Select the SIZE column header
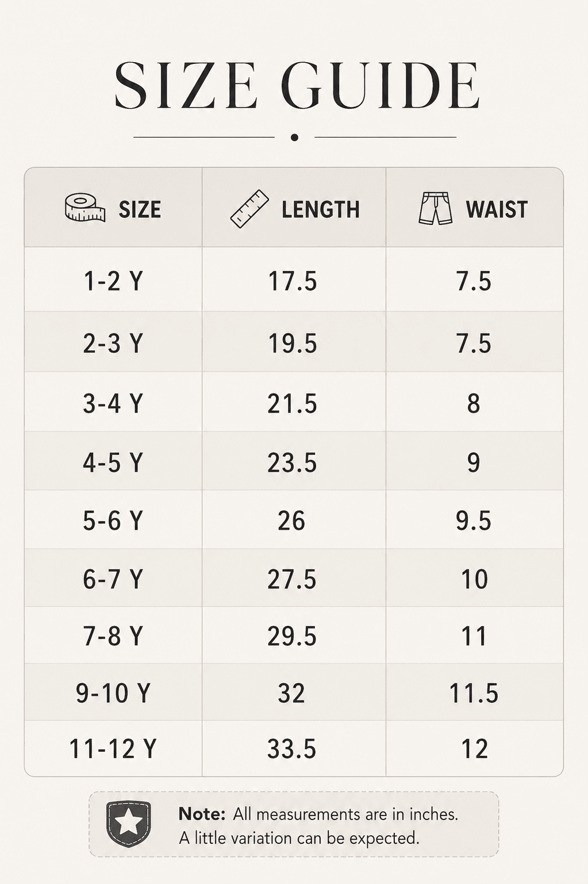Viewport: 588px width, 884px height. pyautogui.click(x=113, y=208)
